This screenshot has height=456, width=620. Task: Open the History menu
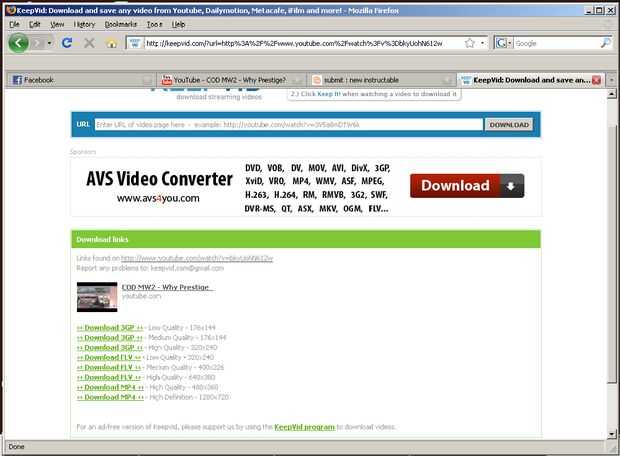[84, 24]
